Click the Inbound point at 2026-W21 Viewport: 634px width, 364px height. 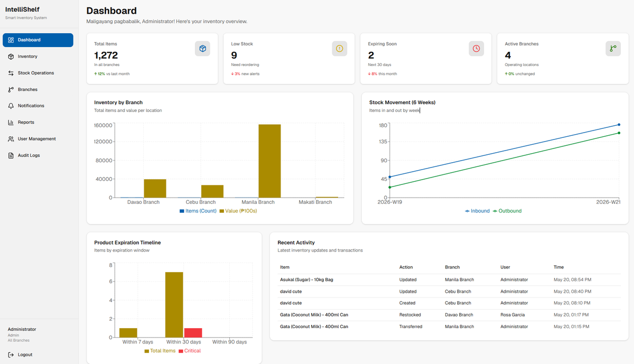click(619, 125)
